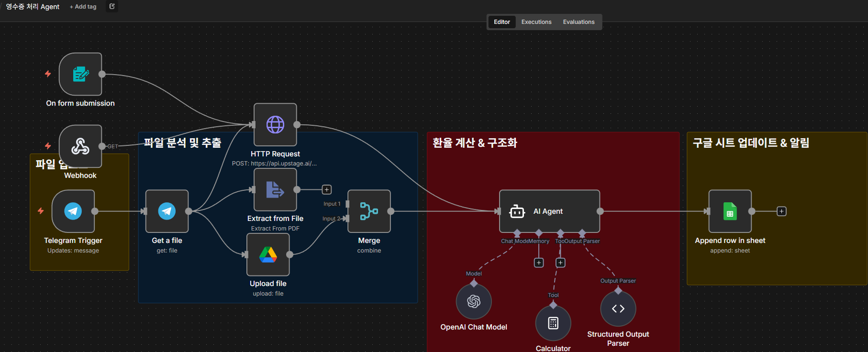Viewport: 868px width, 352px height.
Task: Click the Add tag button
Action: (x=83, y=7)
